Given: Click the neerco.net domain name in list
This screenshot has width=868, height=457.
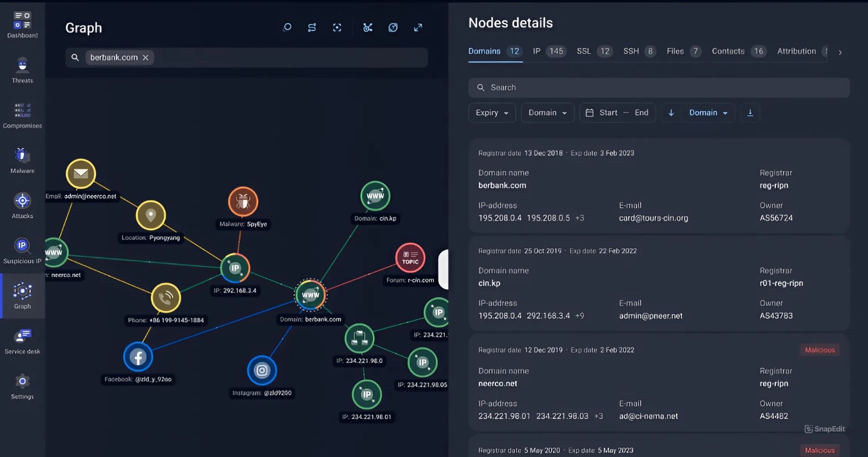Looking at the screenshot, I should click(x=497, y=383).
